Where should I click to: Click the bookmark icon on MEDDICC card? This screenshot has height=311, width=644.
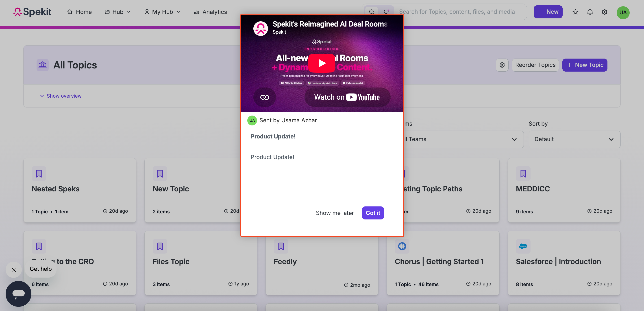click(523, 174)
